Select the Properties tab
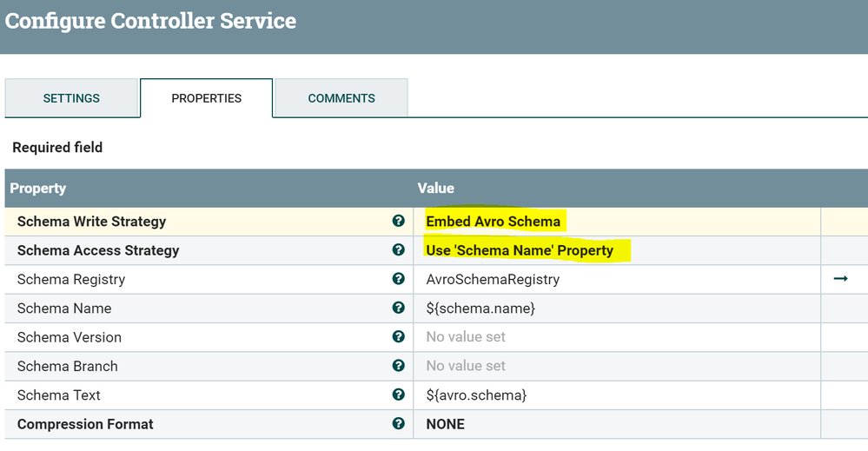 pyautogui.click(x=207, y=98)
